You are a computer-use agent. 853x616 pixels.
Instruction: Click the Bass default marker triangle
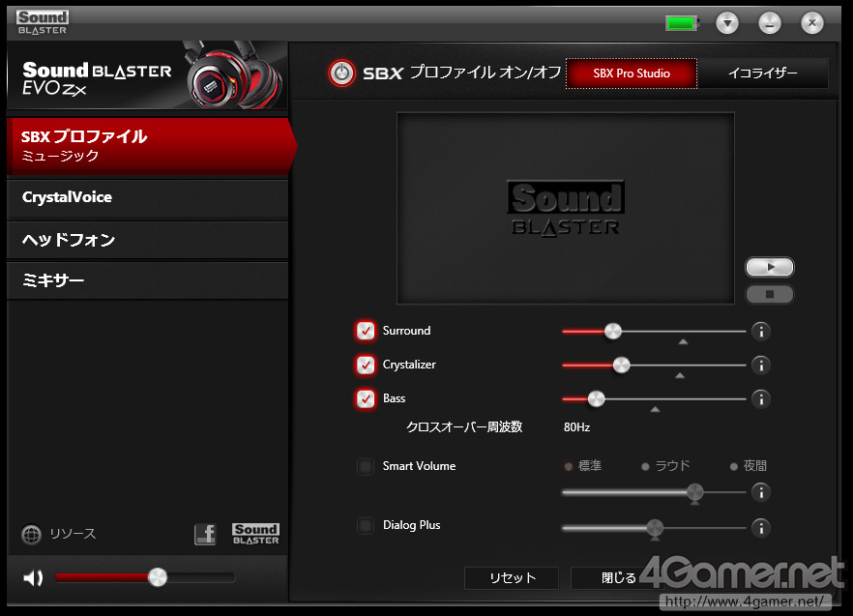[655, 409]
